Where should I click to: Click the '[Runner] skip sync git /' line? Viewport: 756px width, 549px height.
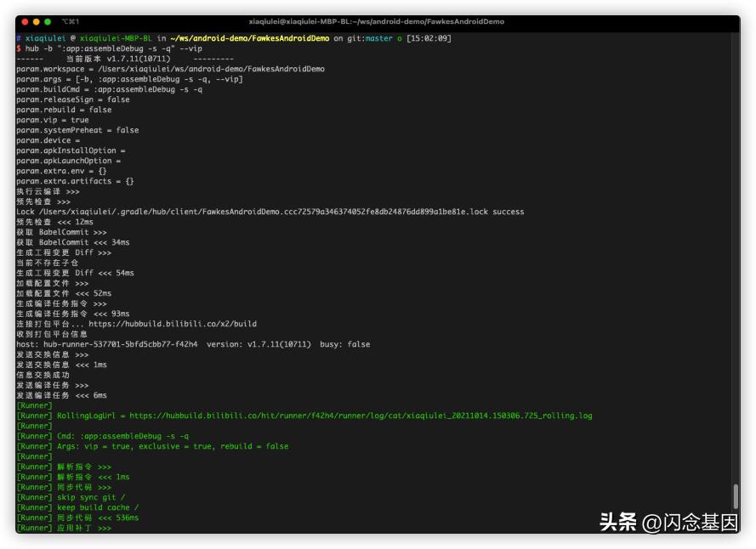click(x=71, y=497)
